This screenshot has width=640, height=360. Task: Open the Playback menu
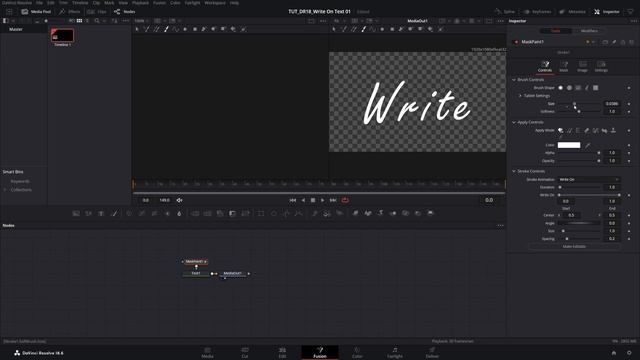tap(140, 3)
